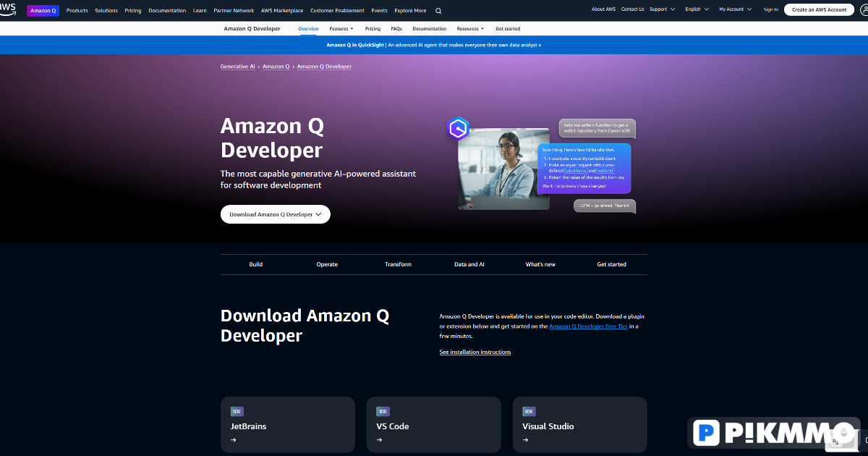
Task: Click Download Amazon Q Developer section heading
Action: [305, 326]
